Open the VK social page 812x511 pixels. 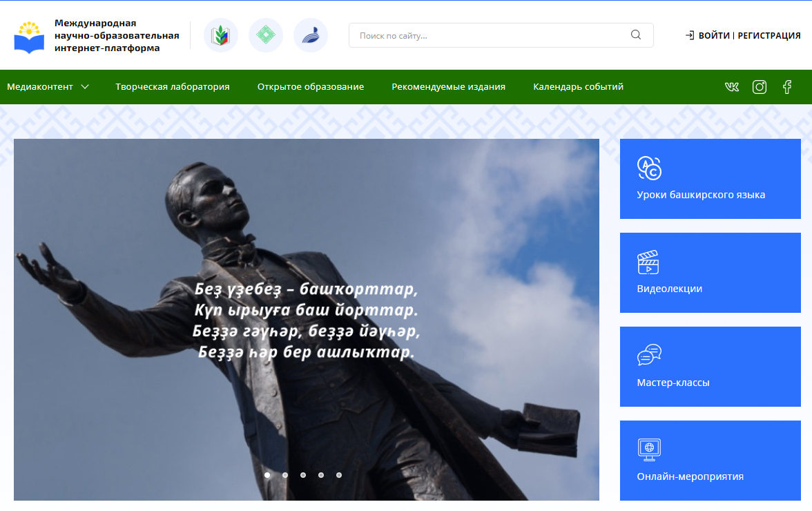[x=732, y=87]
